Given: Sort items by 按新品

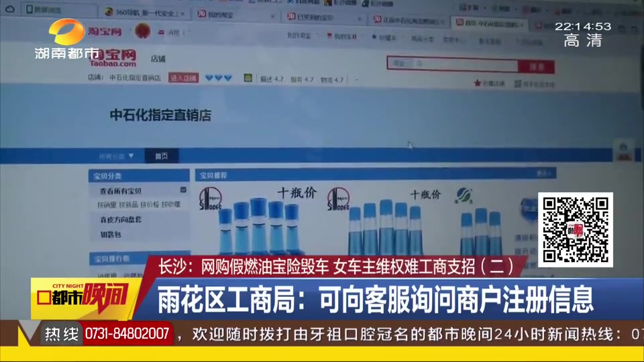Looking at the screenshot, I should pos(128,204).
